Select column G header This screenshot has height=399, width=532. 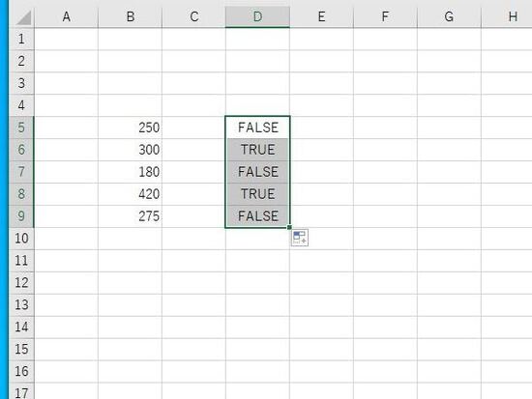tap(449, 16)
